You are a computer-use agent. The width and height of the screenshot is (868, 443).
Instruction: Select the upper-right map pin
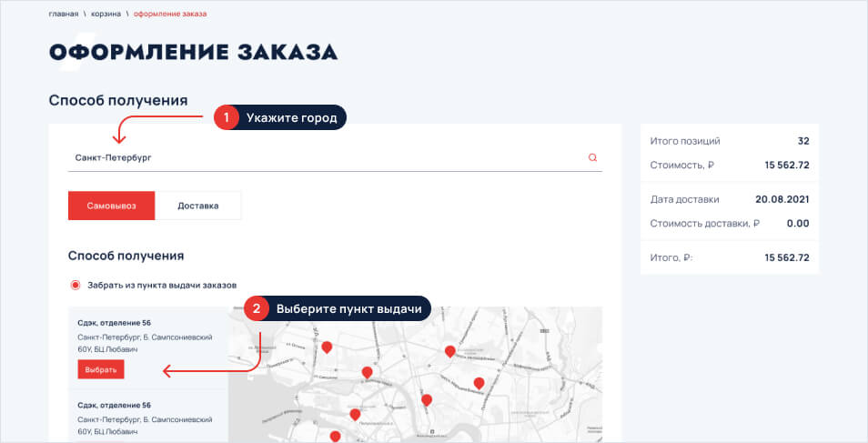coord(449,351)
